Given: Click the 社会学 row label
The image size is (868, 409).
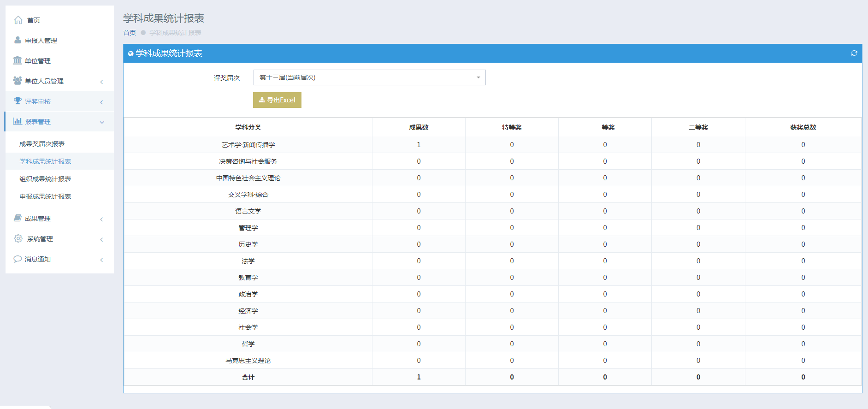Looking at the screenshot, I should (248, 327).
